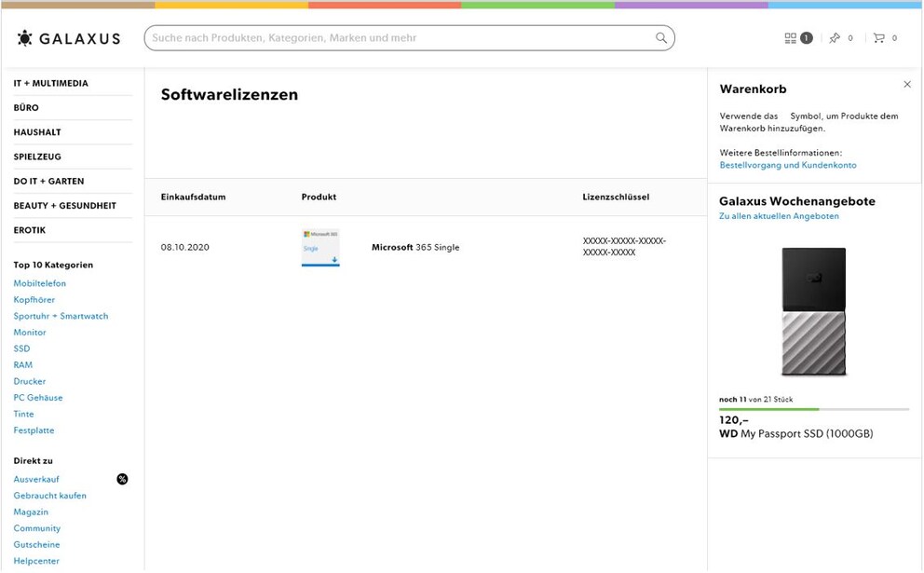Image resolution: width=924 pixels, height=573 pixels.
Task: Open the Beauty + Gesundheit category
Action: (x=65, y=206)
